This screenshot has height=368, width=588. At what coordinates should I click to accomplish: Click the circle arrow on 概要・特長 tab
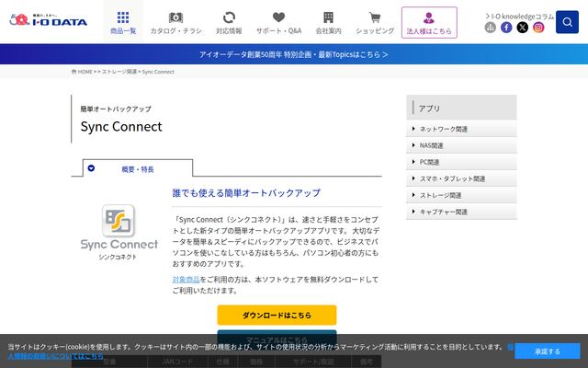click(x=91, y=167)
